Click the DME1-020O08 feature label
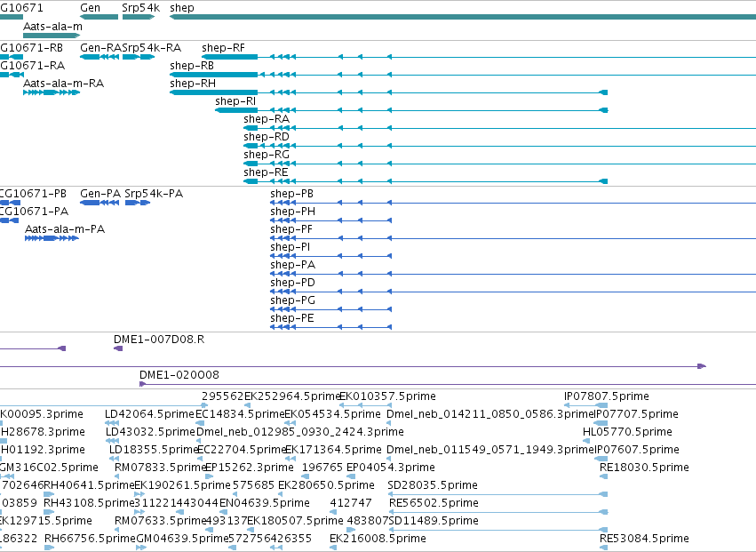 click(x=179, y=375)
